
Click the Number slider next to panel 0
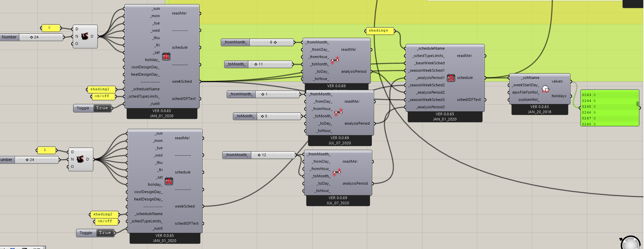pyautogui.click(x=32, y=37)
